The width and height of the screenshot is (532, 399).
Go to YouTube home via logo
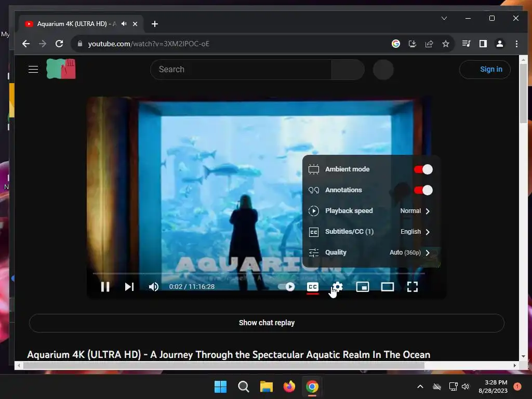click(x=61, y=69)
